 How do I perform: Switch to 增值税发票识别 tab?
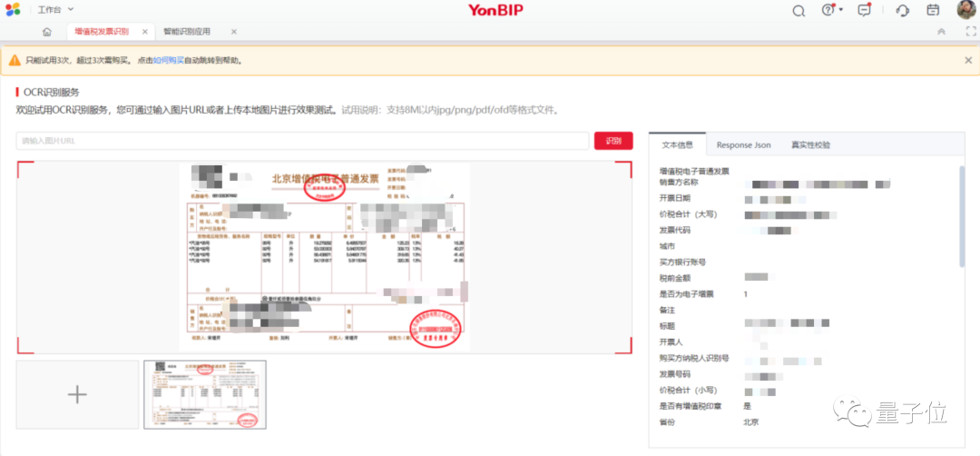102,31
